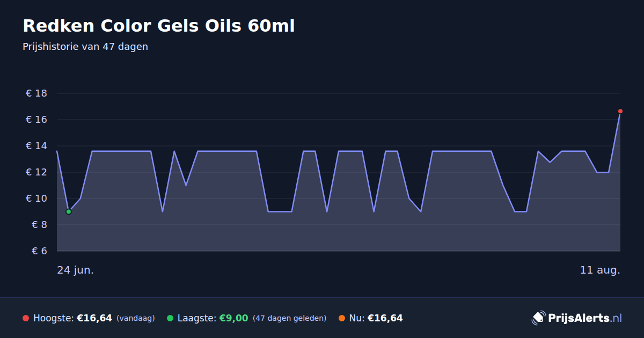Click the Nu €16,64 current price
Screen dimensions: 644x338
385,318
